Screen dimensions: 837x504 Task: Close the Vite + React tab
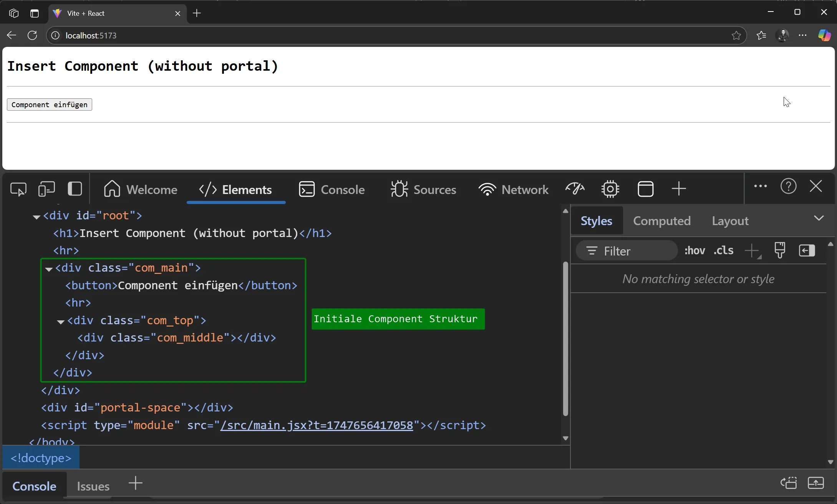click(177, 13)
